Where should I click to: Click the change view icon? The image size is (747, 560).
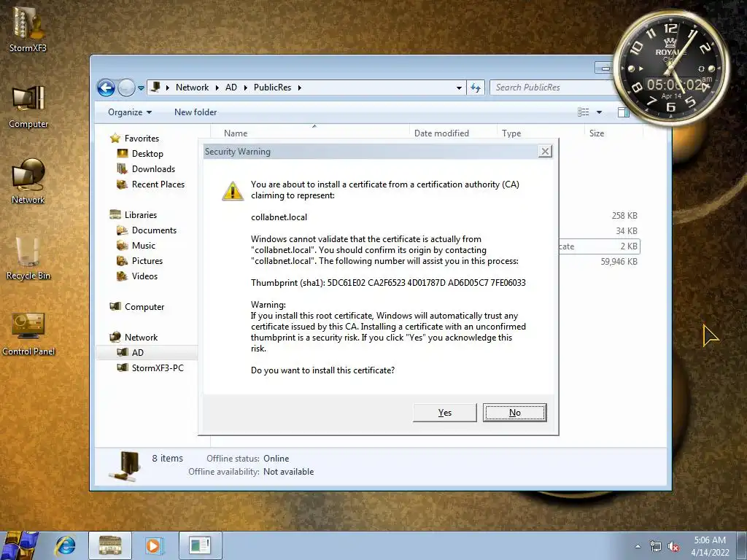583,112
